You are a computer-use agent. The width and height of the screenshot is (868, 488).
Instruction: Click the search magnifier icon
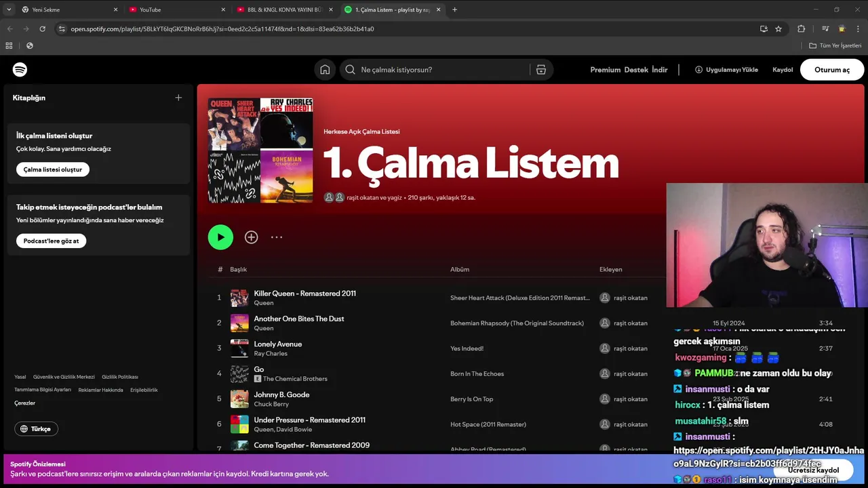(x=350, y=70)
